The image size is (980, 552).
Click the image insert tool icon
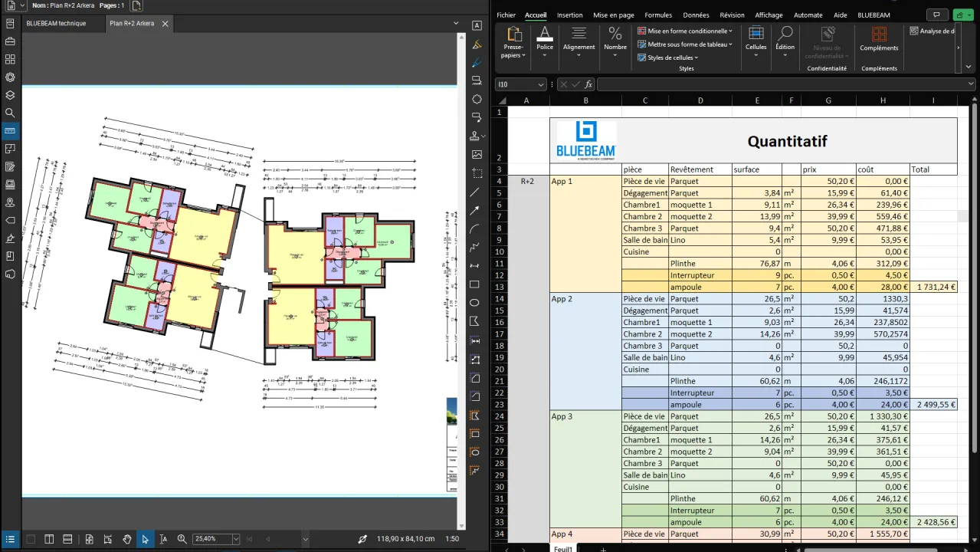click(x=476, y=155)
